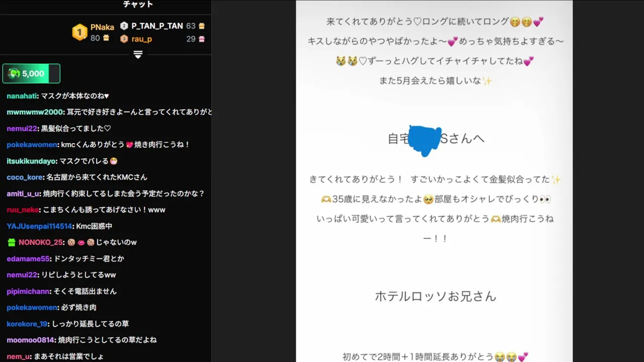
Task: Open ruu_neko's user card
Action: (23, 210)
